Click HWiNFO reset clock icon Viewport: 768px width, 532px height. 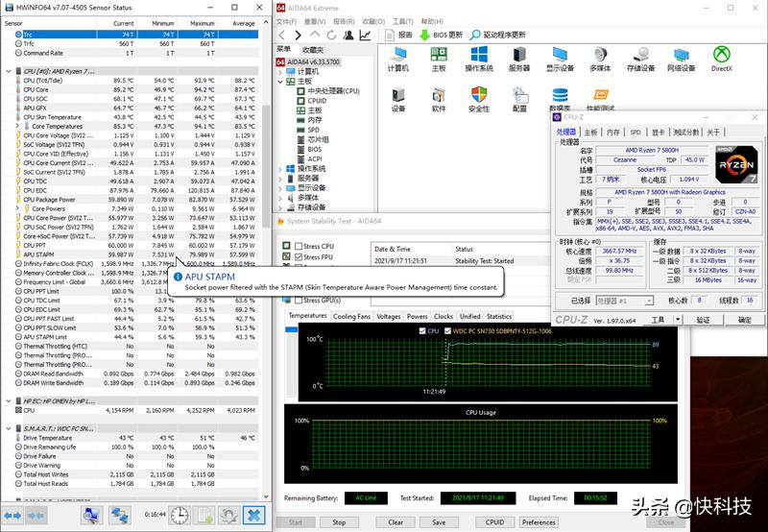[x=179, y=516]
